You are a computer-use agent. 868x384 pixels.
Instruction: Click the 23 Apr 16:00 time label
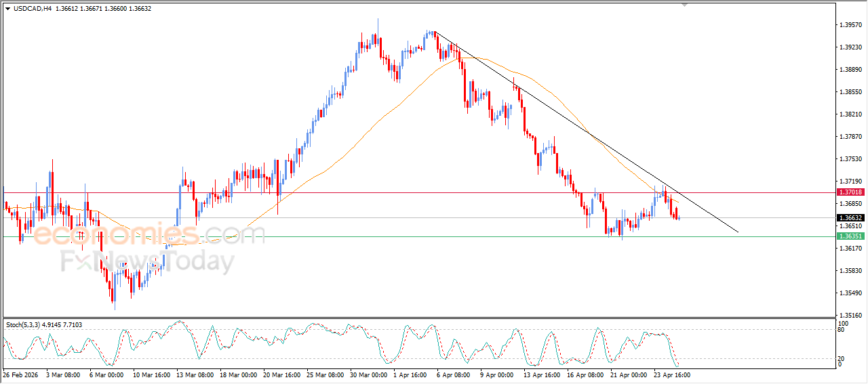672,374
